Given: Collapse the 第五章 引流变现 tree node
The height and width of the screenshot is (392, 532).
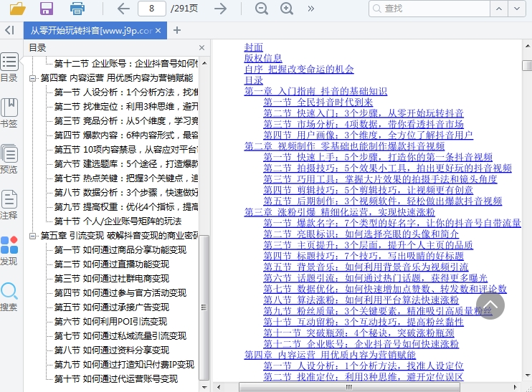Looking at the screenshot, I should pyautogui.click(x=32, y=236).
